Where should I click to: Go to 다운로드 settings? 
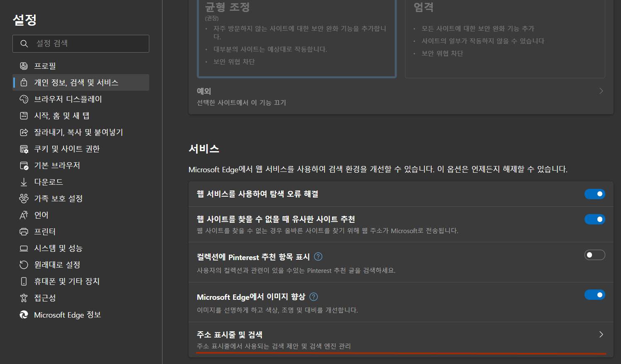(x=81, y=182)
